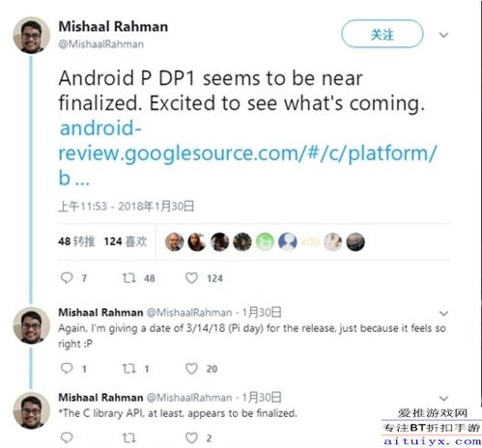Image resolution: width=482 pixels, height=448 pixels.
Task: Retweet the main tweet with 48 retweets
Action: pyautogui.click(x=129, y=278)
